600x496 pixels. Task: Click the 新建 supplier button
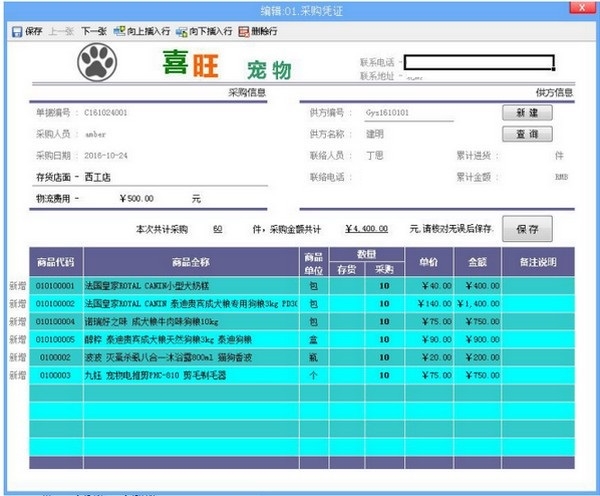click(527, 113)
